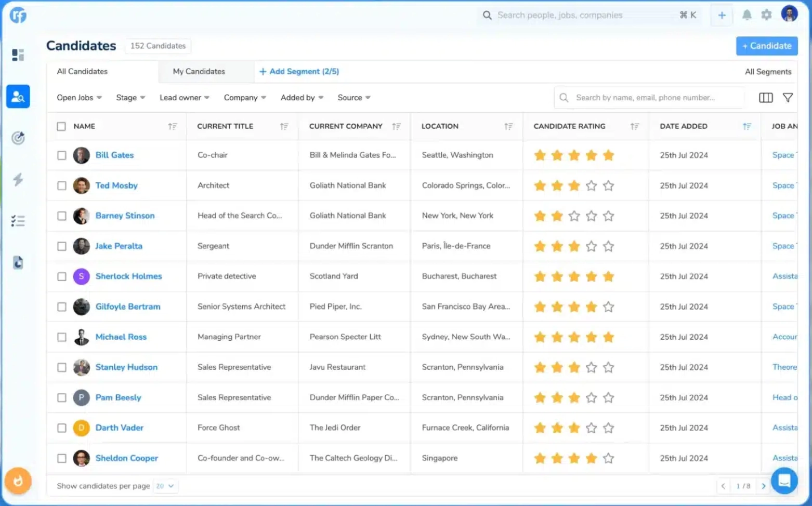Sort by the Name column icon
The image size is (812, 506).
(x=173, y=126)
